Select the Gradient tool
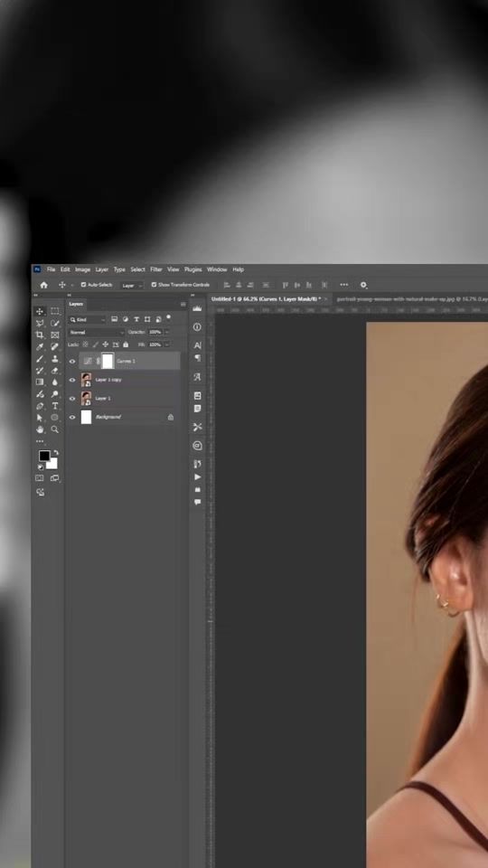The height and width of the screenshot is (868, 488). (x=40, y=382)
